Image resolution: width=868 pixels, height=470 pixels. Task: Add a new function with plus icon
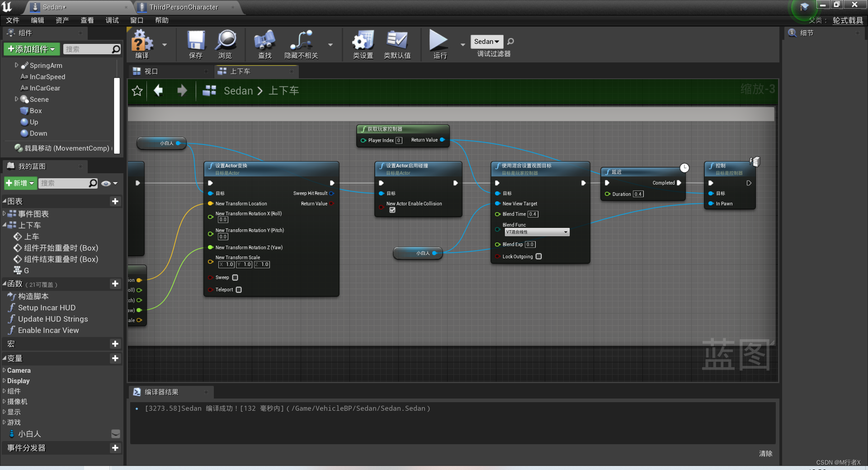[115, 284]
